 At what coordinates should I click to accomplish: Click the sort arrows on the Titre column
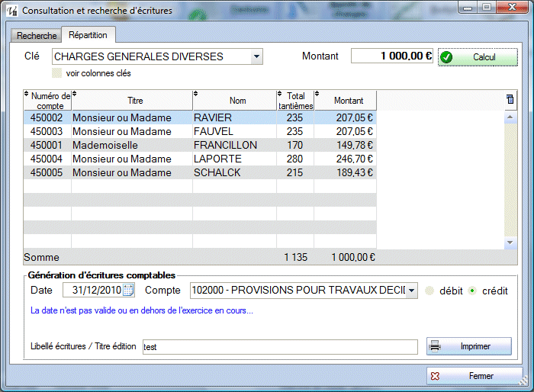(x=75, y=95)
